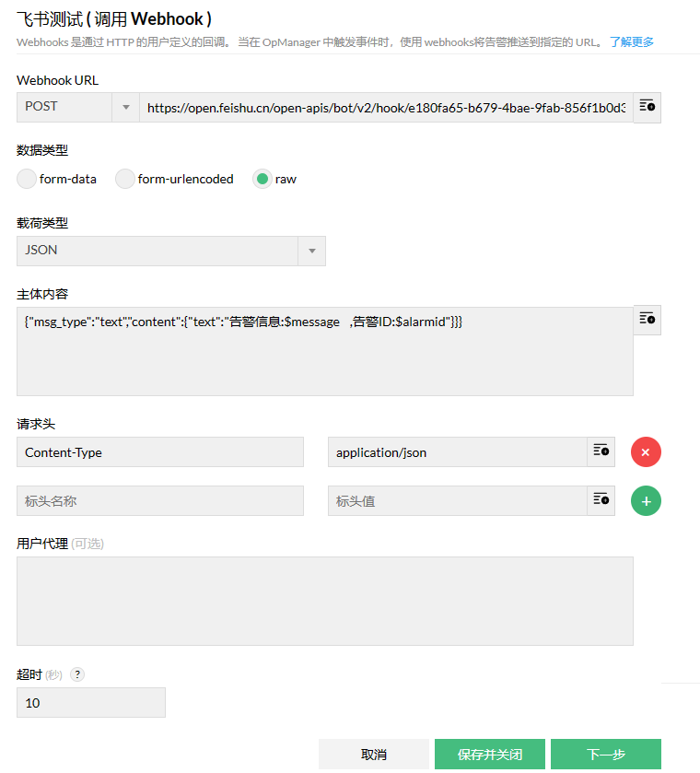Focus the Content-Type header name field

pyautogui.click(x=160, y=451)
